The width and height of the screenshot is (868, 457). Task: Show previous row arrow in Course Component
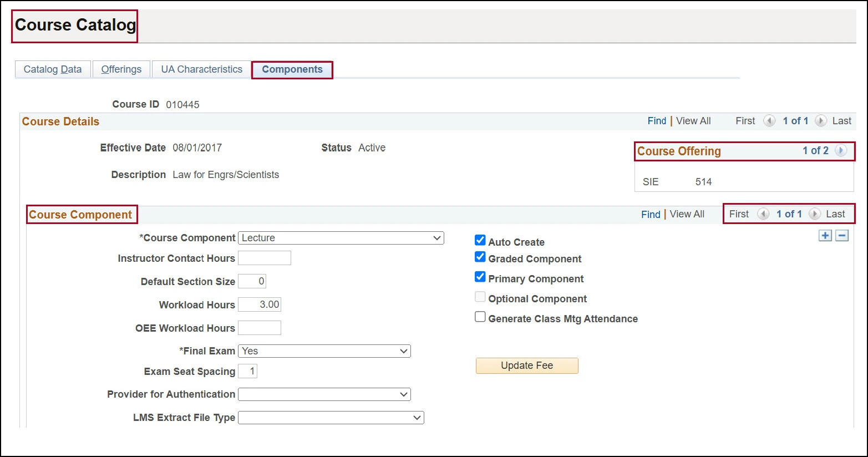pos(763,214)
